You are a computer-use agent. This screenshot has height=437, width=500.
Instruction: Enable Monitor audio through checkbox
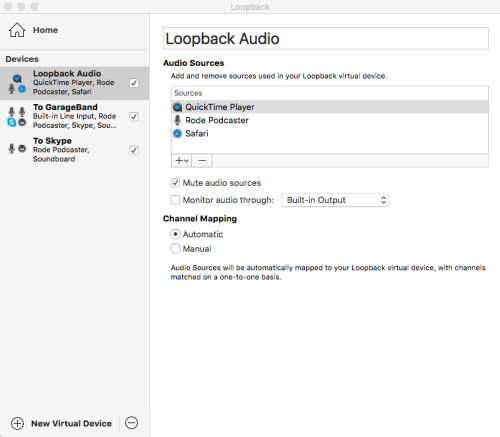click(175, 200)
